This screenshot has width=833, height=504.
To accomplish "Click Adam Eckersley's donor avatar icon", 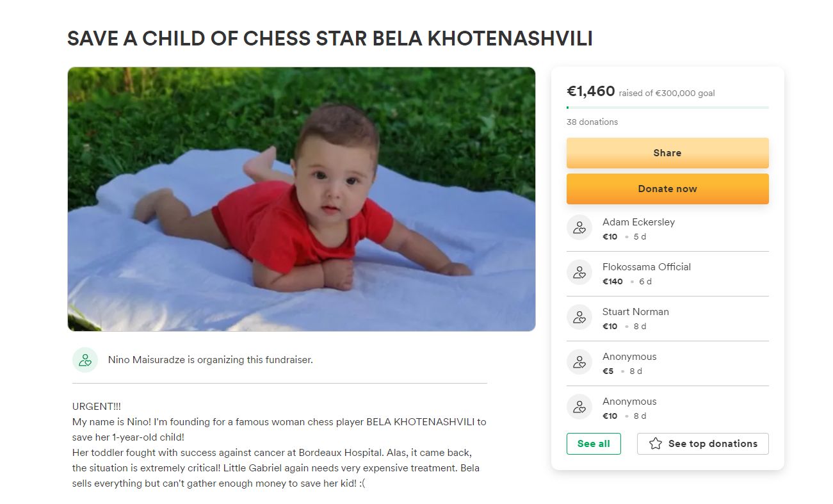I will tap(579, 227).
